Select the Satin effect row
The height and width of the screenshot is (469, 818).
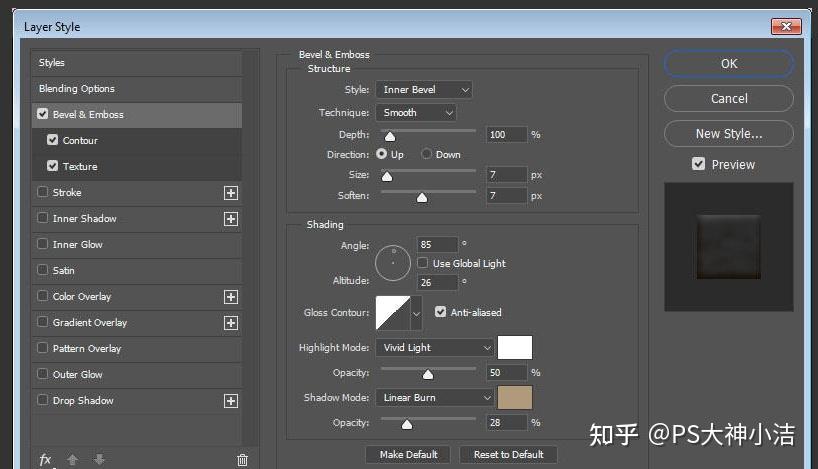coord(137,271)
